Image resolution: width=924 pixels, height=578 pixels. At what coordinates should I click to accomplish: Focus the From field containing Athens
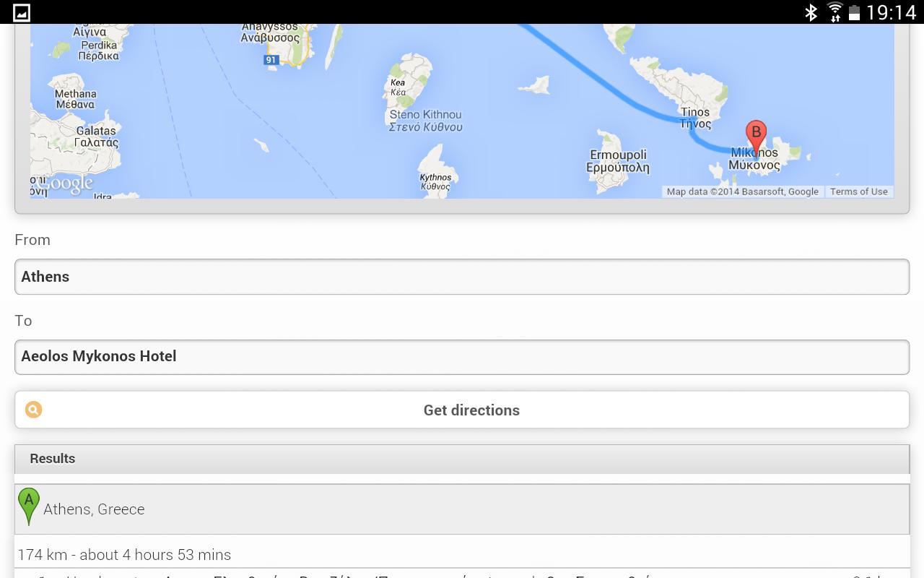[x=462, y=277]
